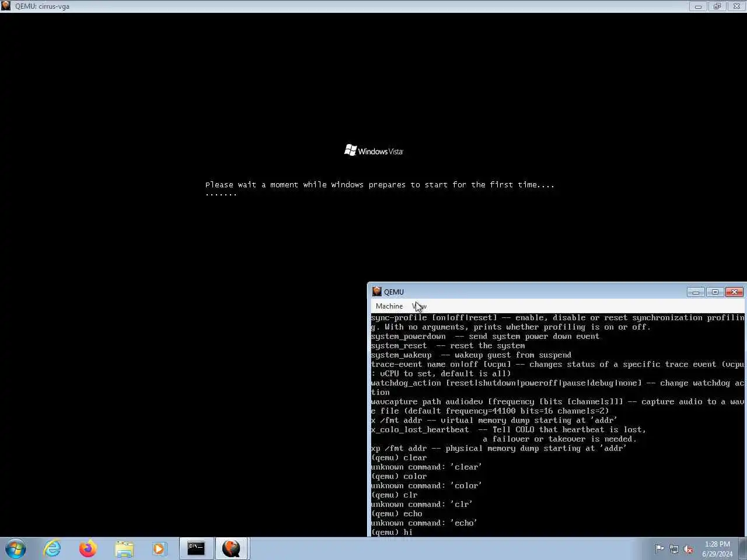Maximize the QEMU monitor window
The width and height of the screenshot is (747, 560).
point(715,292)
